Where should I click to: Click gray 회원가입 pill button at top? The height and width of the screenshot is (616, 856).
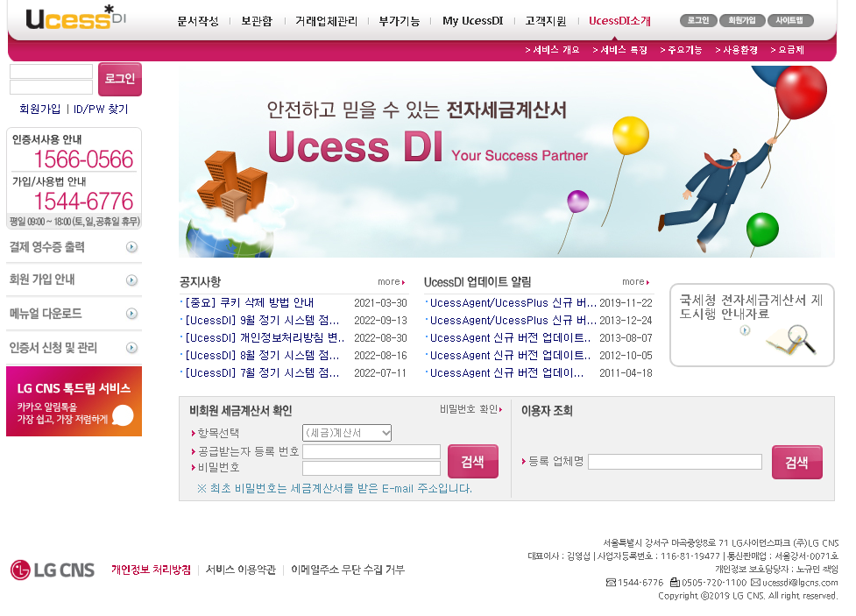click(742, 20)
